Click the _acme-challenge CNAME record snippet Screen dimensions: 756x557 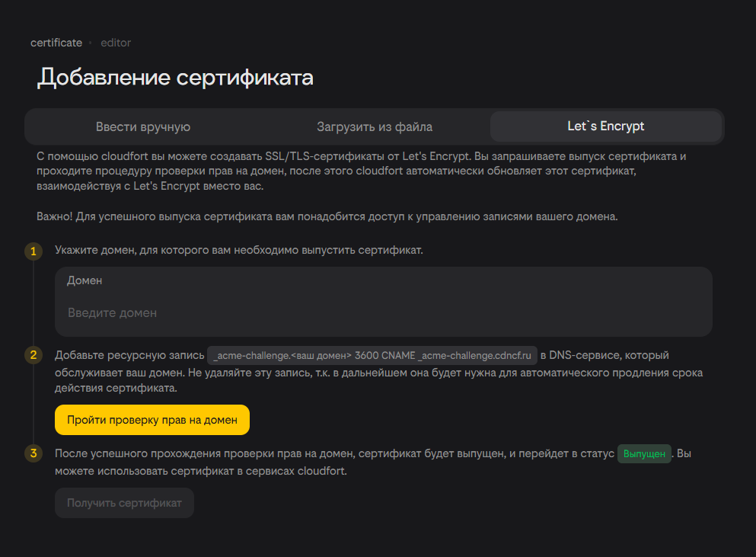click(372, 356)
